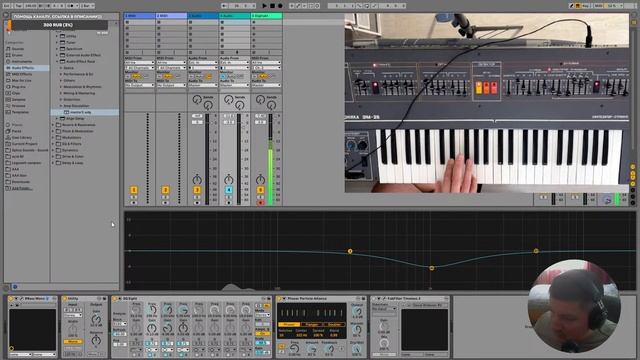Click the tempo field in transport
The height and width of the screenshot is (360, 640).
click(31, 6)
